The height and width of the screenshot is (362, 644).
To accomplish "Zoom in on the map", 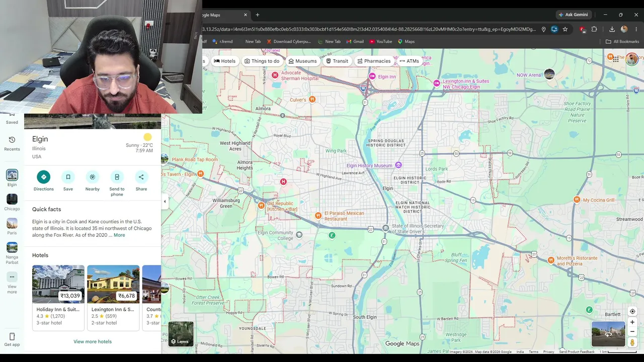I will tap(632, 322).
